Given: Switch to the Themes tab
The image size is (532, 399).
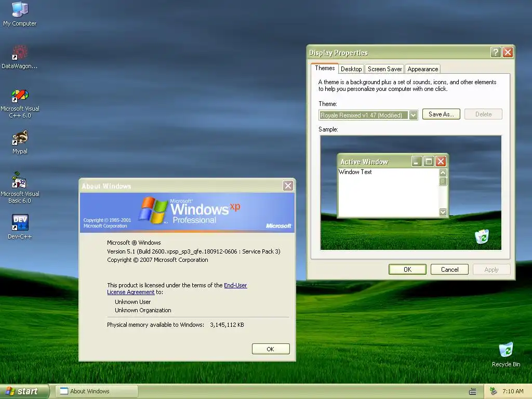Looking at the screenshot, I should (x=325, y=68).
